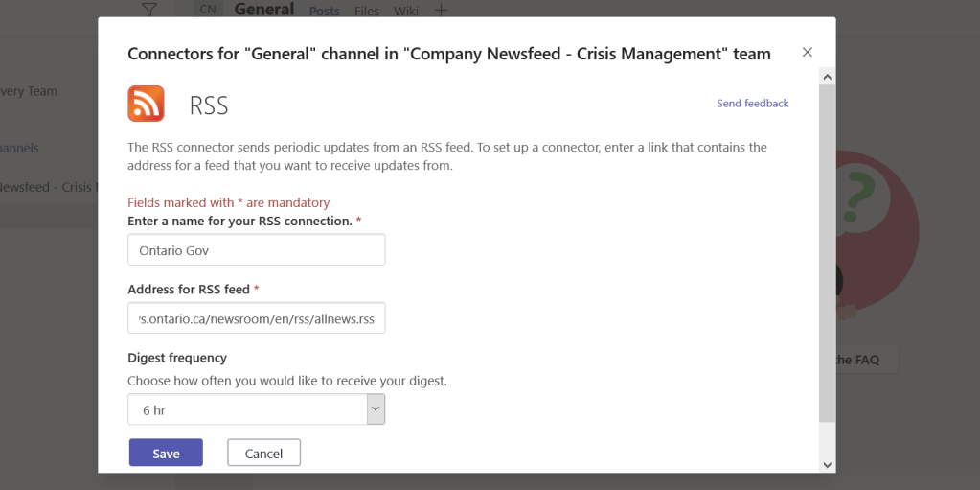Click the dialog's vertical scrollbar thumb
980x490 pixels.
click(x=827, y=249)
